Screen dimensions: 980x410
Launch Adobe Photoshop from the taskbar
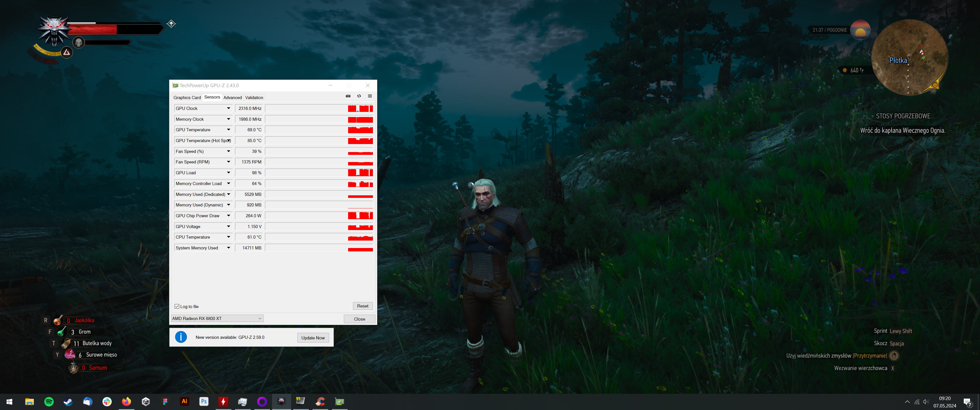tap(204, 402)
